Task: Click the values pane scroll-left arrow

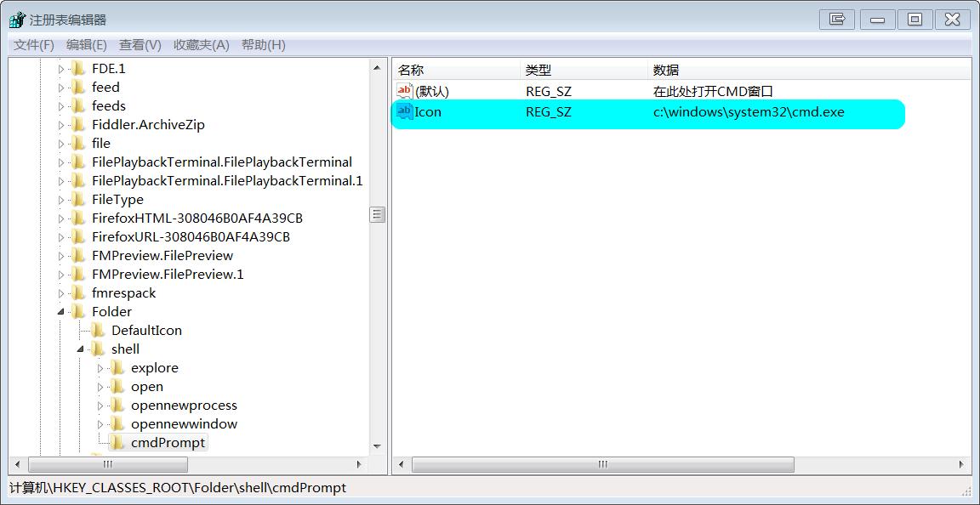Action: [x=401, y=464]
